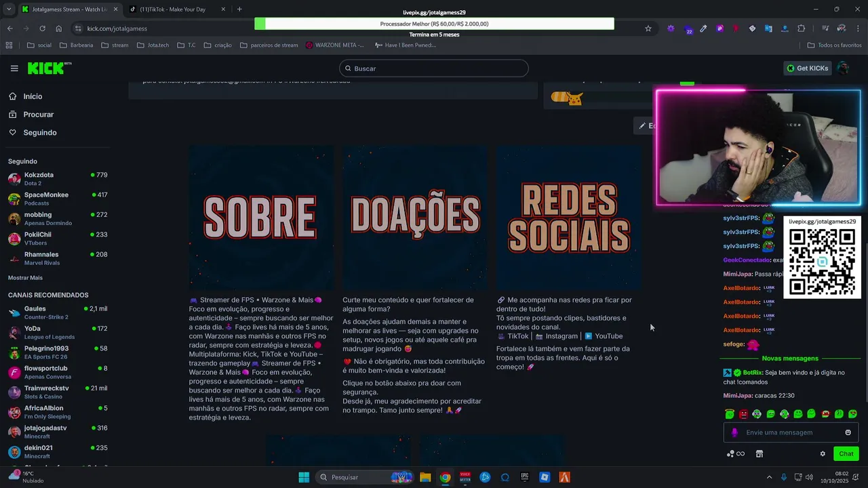Open dekin021 recommended channel
This screenshot has height=488, width=868.
click(x=58, y=451)
